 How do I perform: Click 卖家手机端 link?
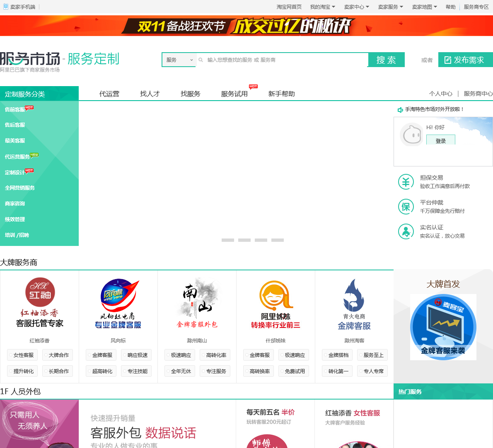point(23,7)
